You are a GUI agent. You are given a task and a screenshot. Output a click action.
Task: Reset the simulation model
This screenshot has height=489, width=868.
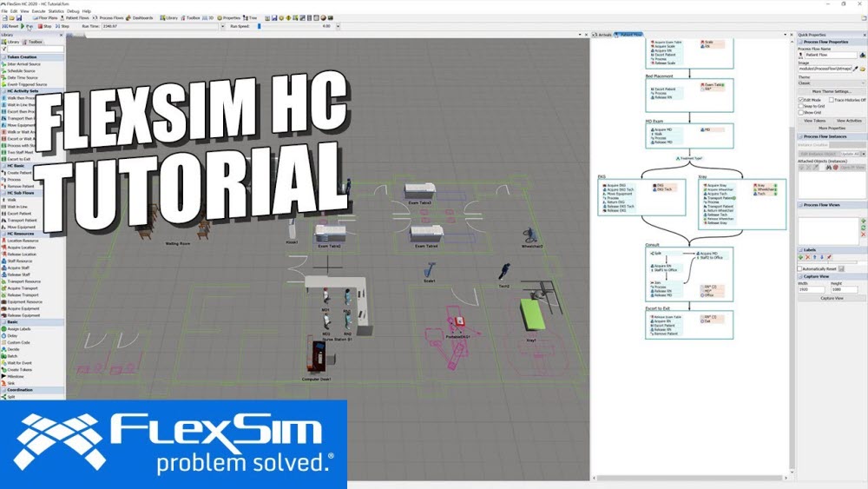point(10,26)
